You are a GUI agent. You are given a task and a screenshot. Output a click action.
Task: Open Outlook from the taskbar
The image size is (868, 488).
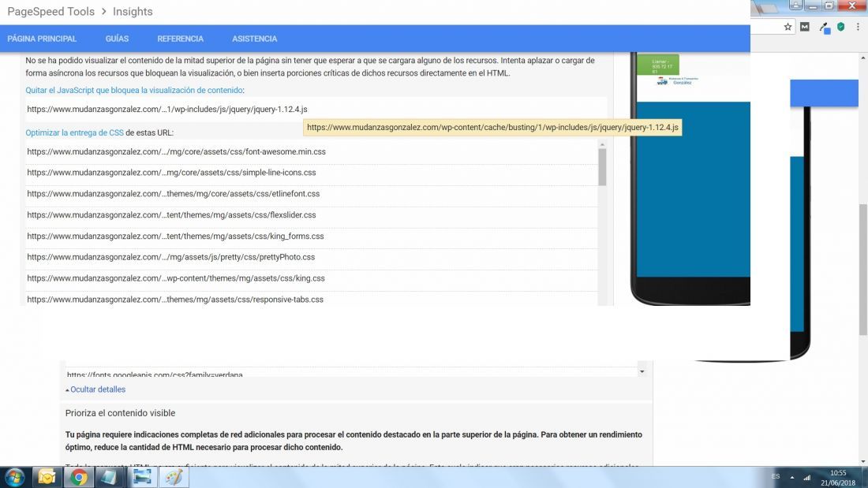tap(47, 477)
